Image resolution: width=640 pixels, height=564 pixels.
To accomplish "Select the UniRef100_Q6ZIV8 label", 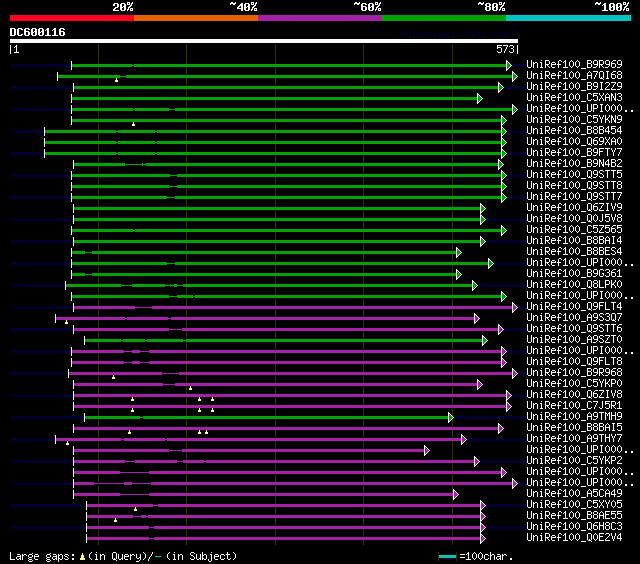I will pyautogui.click(x=574, y=395).
